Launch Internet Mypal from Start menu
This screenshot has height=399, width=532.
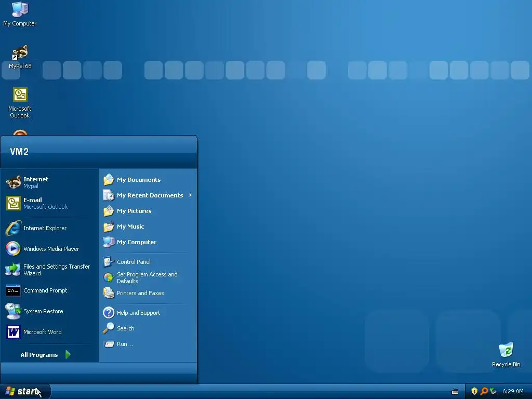point(49,182)
